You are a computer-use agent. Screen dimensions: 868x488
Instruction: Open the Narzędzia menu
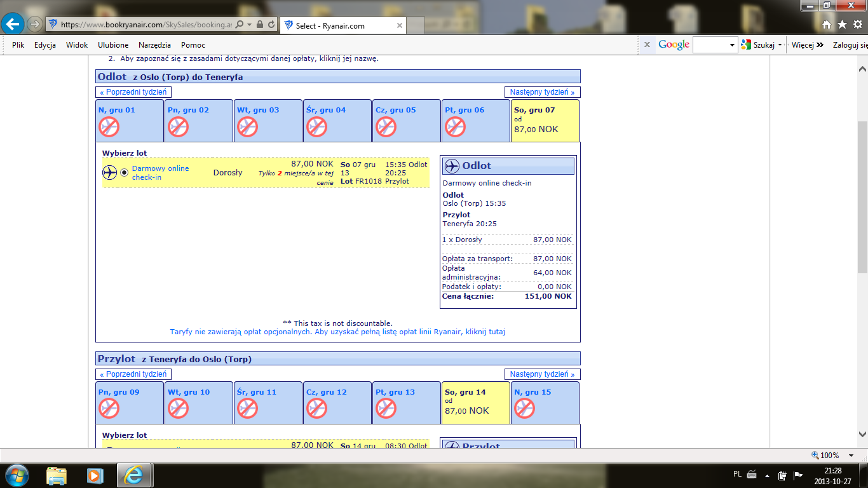coord(154,45)
